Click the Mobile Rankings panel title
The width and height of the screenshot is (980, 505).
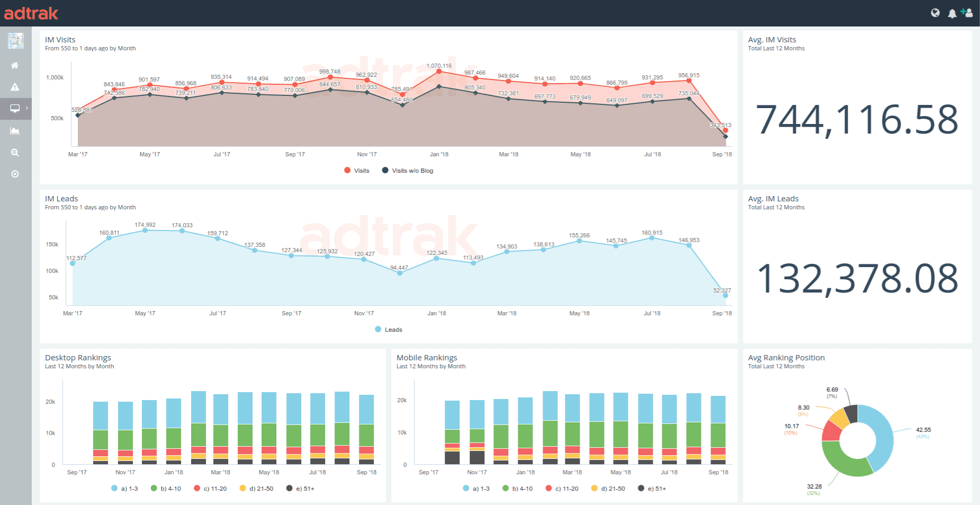(x=427, y=358)
